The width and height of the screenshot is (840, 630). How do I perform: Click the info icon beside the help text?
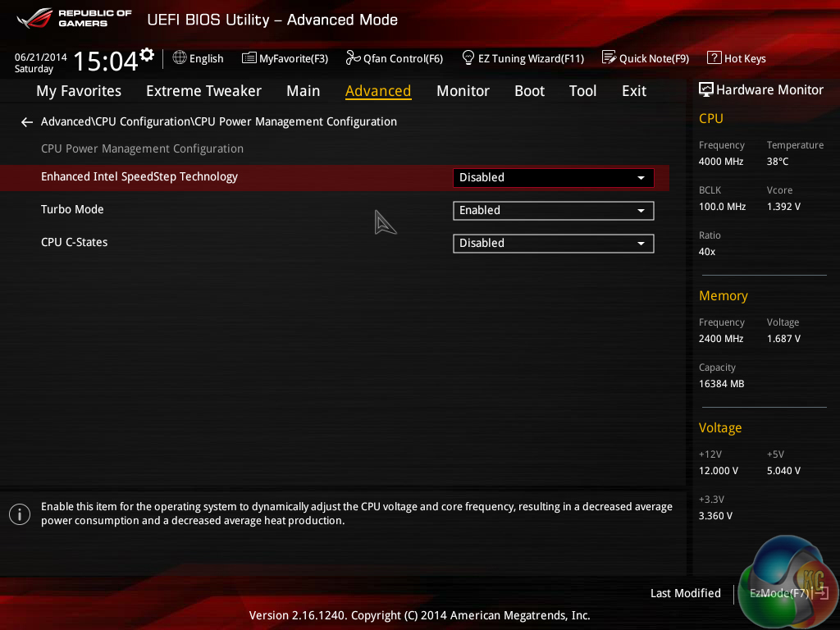point(20,514)
